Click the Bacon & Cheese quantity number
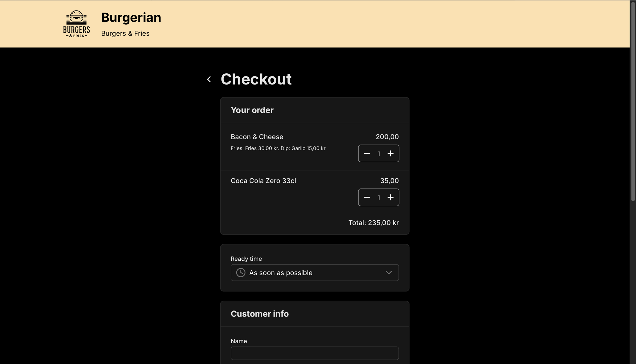Screen dimensions: 636x364 379,153
